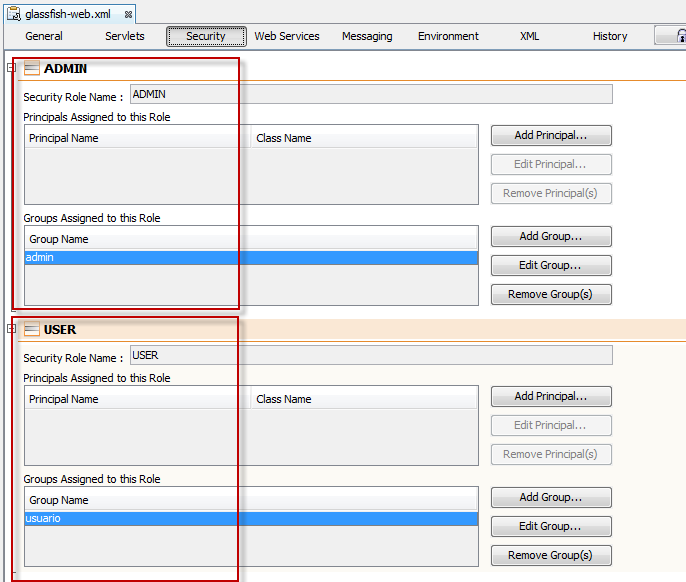Select the usuario group row
The height and width of the screenshot is (582, 686).
click(251, 518)
